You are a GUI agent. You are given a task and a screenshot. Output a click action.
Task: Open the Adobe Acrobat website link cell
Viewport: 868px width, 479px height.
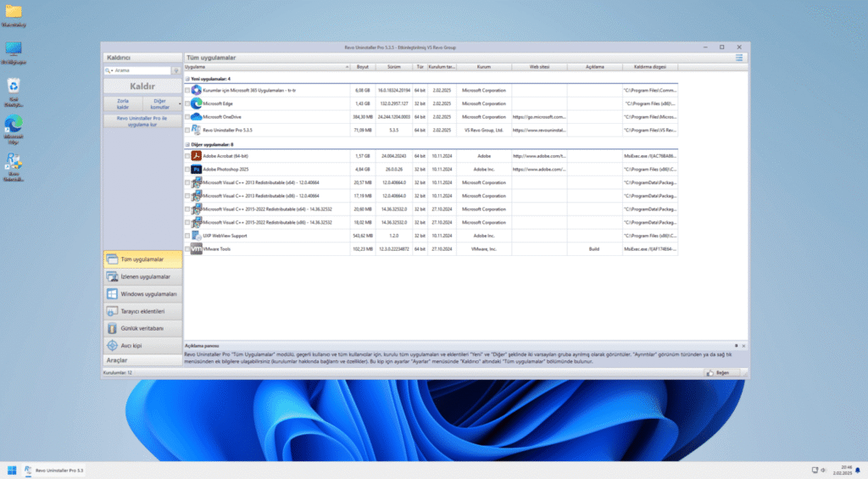539,156
